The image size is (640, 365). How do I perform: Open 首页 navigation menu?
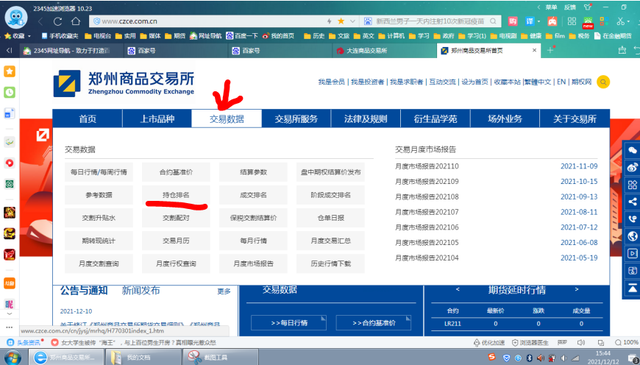click(x=87, y=119)
